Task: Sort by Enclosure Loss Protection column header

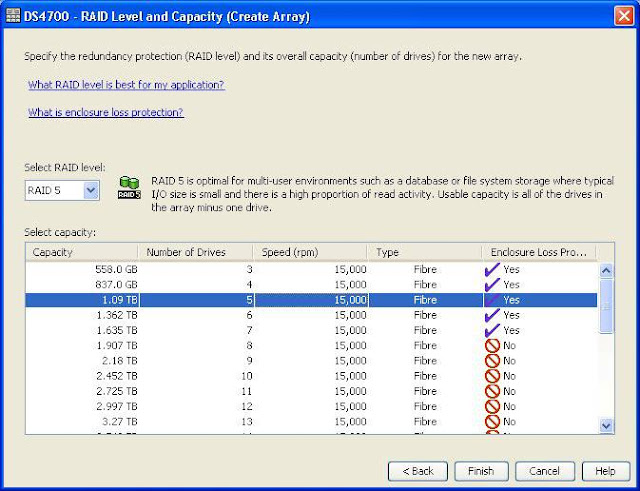Action: point(539,252)
